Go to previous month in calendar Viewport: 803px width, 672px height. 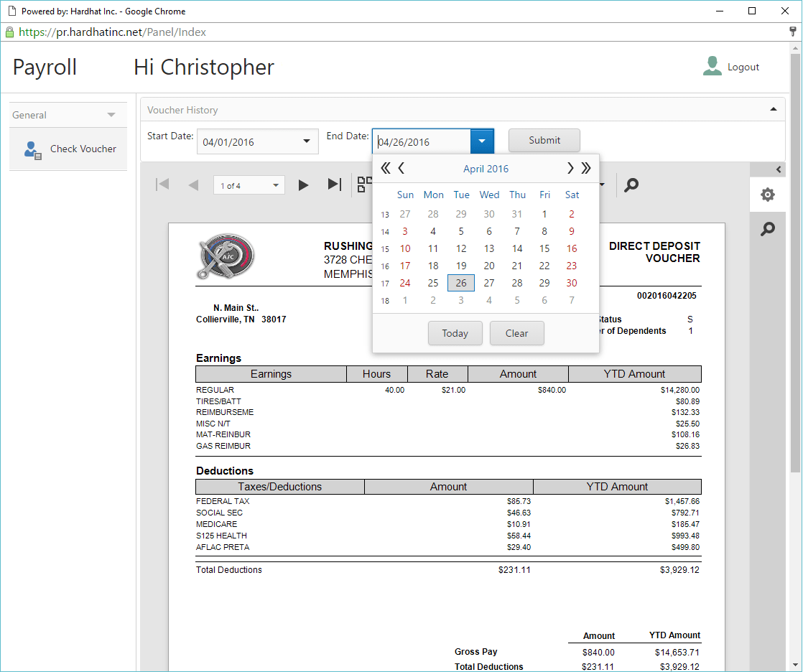[401, 169]
